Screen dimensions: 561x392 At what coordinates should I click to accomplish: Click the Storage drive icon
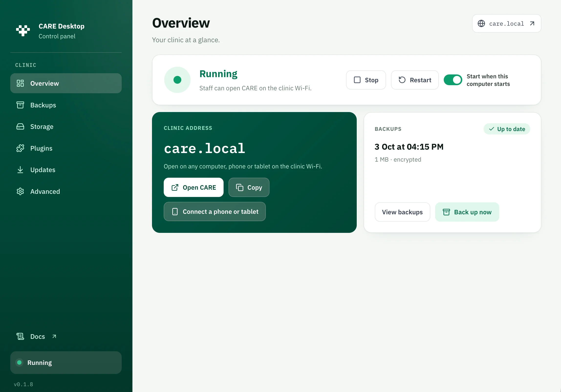pos(20,126)
